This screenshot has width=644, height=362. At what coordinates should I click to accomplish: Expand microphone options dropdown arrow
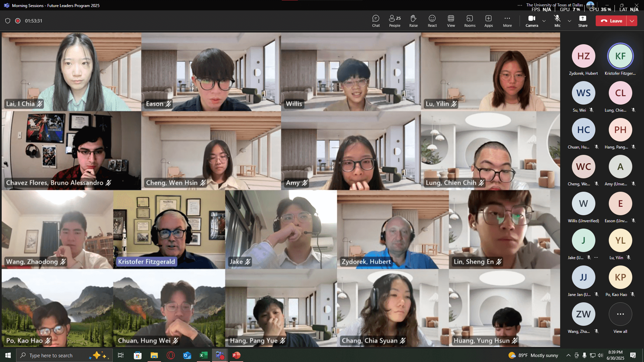tap(569, 21)
